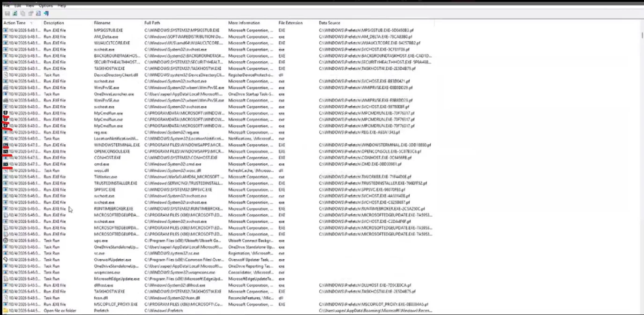Screen dimensions: 644x315
Task: Click the DLLHOST.EXE-7D5CE0CA.pf data source cell
Action: click(x=365, y=285)
